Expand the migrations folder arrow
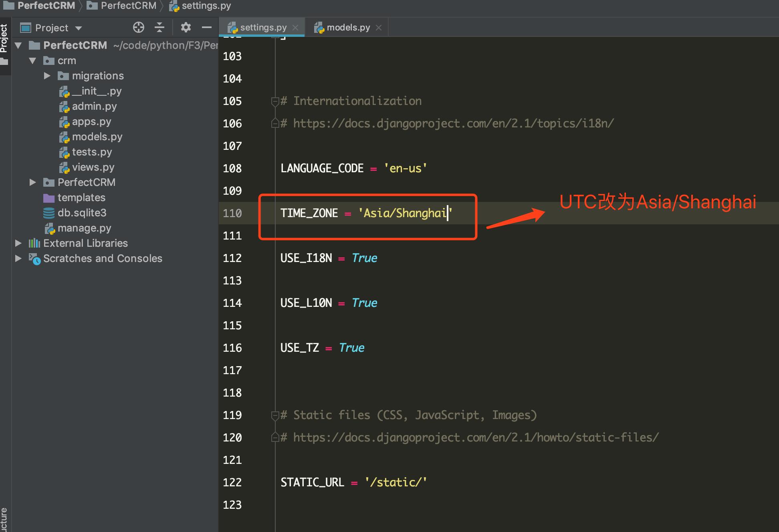Viewport: 779px width, 532px height. pyautogui.click(x=47, y=76)
